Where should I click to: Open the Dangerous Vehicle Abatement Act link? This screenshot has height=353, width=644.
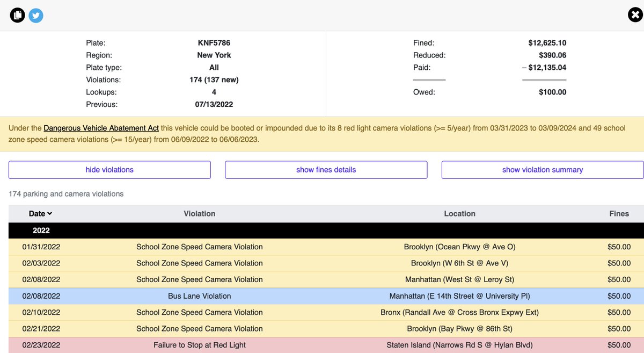pos(101,128)
